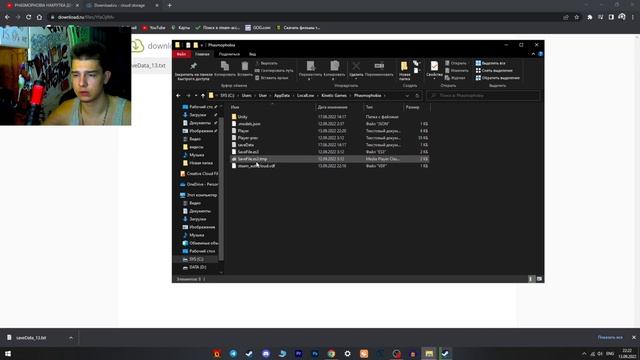The image size is (640, 360).
Task: Click Explorer Back navigation arrow
Action: (x=178, y=96)
